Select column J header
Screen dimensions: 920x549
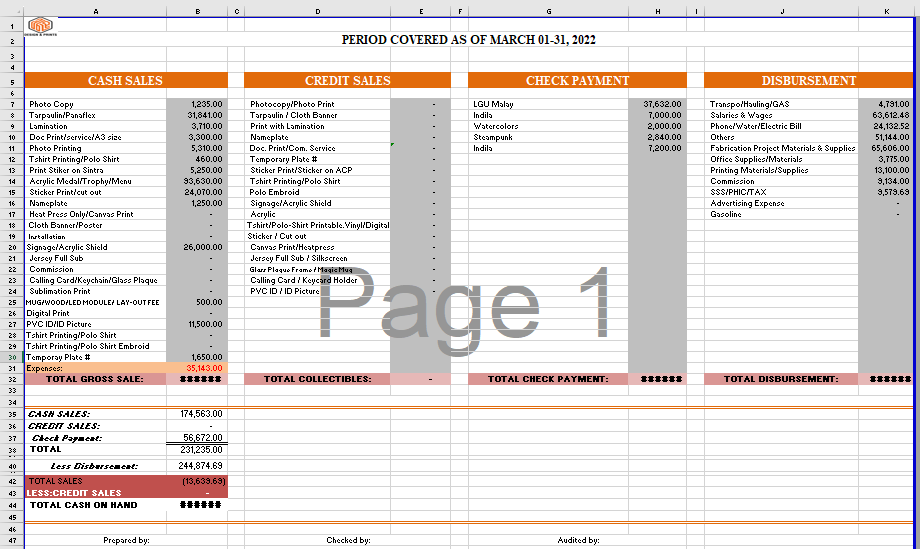click(782, 11)
